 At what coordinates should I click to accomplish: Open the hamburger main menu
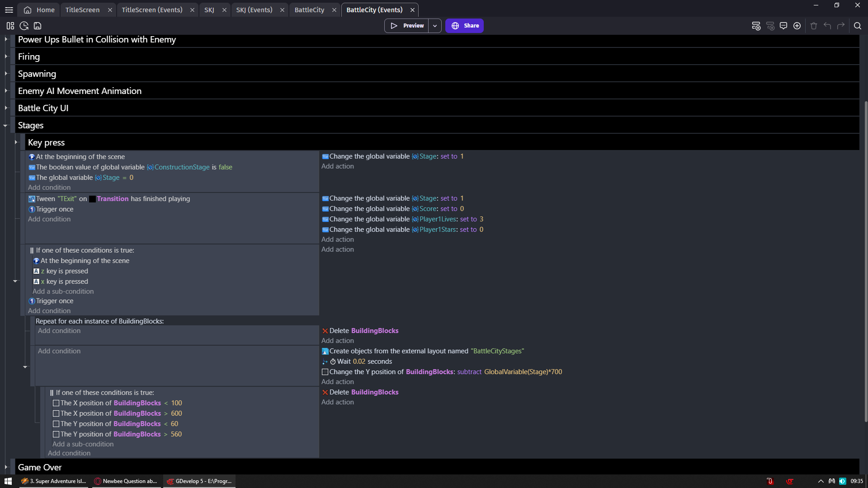(x=9, y=9)
